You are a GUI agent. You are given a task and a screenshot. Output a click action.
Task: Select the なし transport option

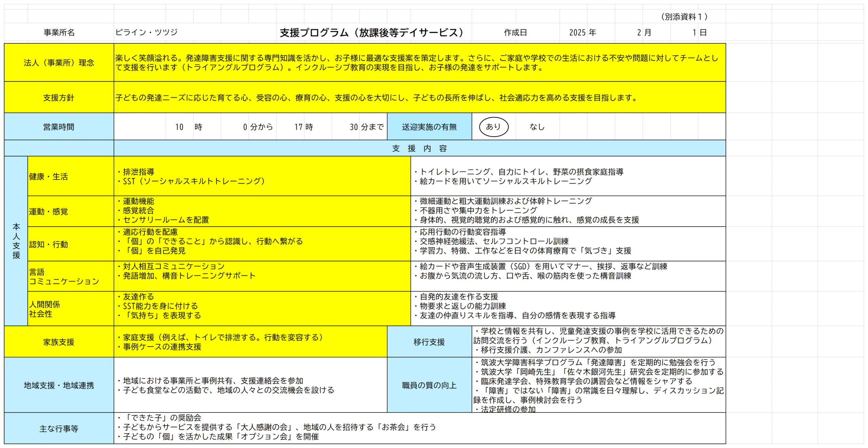point(537,127)
